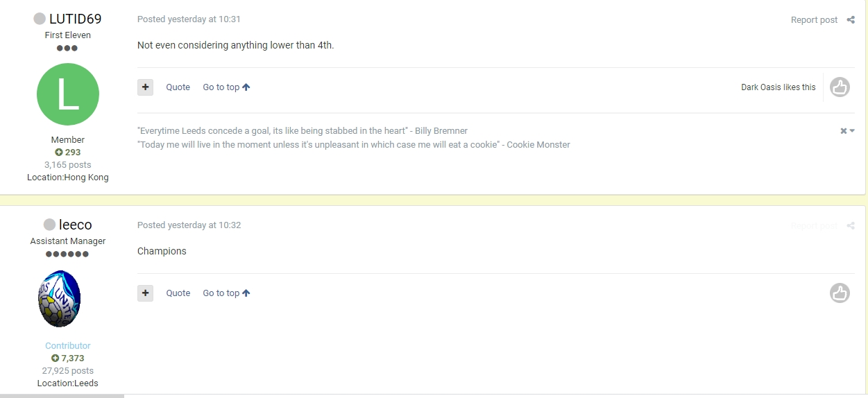This screenshot has height=398, width=868.
Task: Open LUTID69 username profile link
Action: [x=76, y=19]
